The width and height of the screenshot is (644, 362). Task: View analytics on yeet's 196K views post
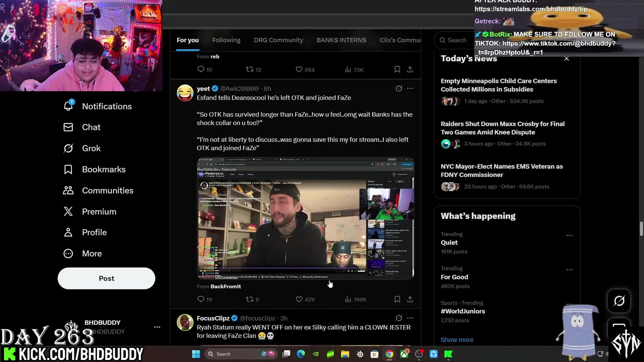(x=348, y=299)
